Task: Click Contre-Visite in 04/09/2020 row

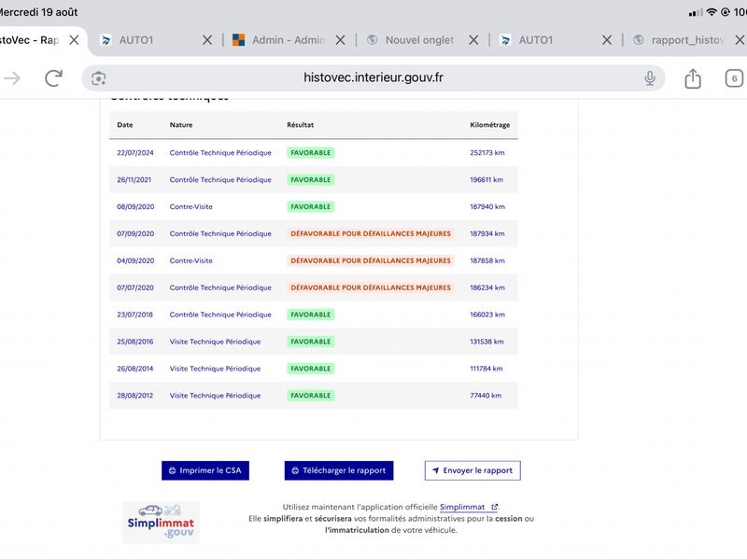Action: point(191,260)
